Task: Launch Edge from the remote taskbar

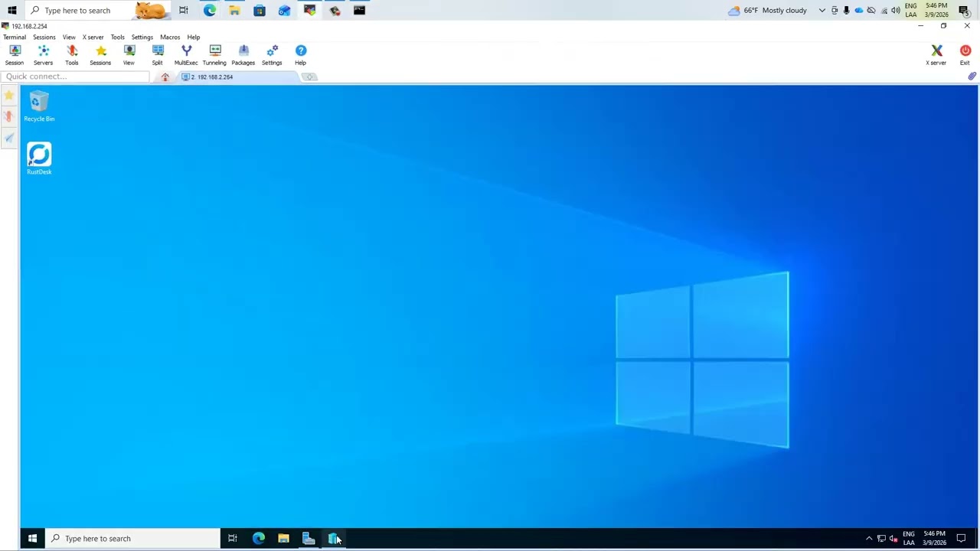Action: tap(259, 539)
